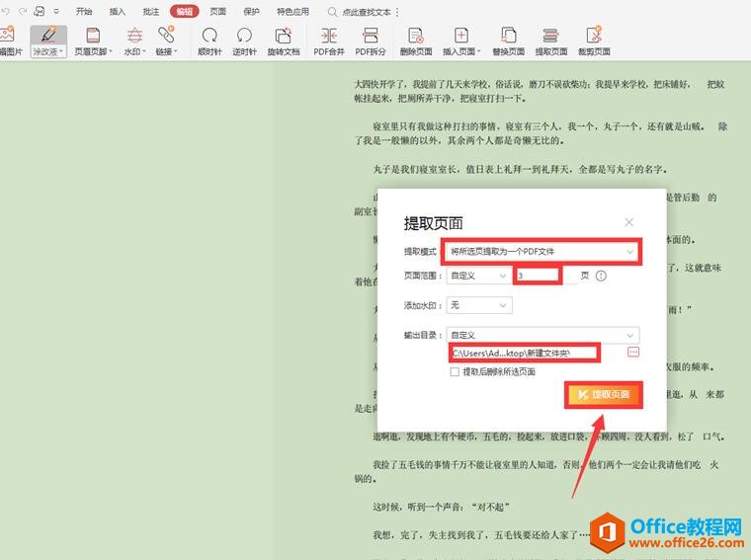
Task: Click the 替换页面 replace page icon
Action: [508, 36]
